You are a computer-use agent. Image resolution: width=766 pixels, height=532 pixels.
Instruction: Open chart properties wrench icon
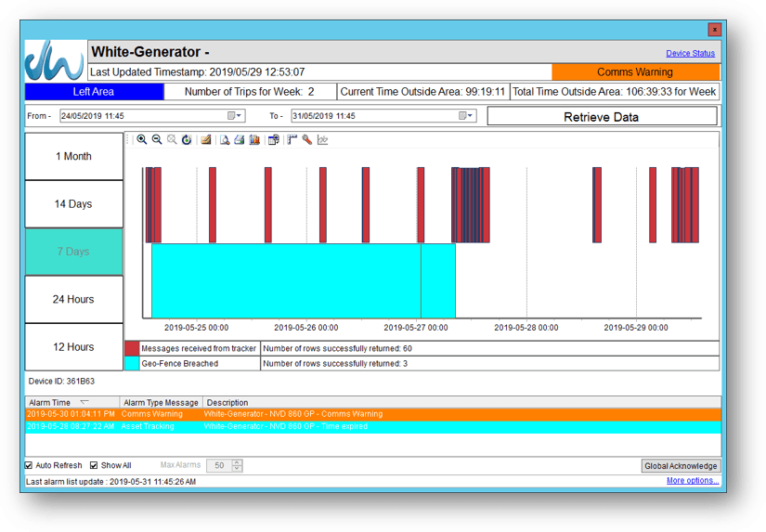(x=306, y=139)
